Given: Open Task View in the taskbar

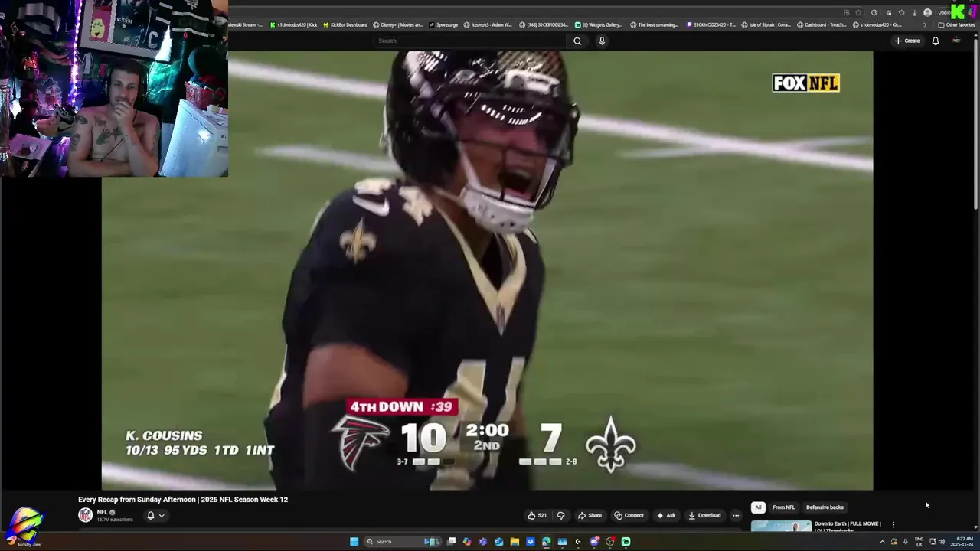Looking at the screenshot, I should click(451, 542).
